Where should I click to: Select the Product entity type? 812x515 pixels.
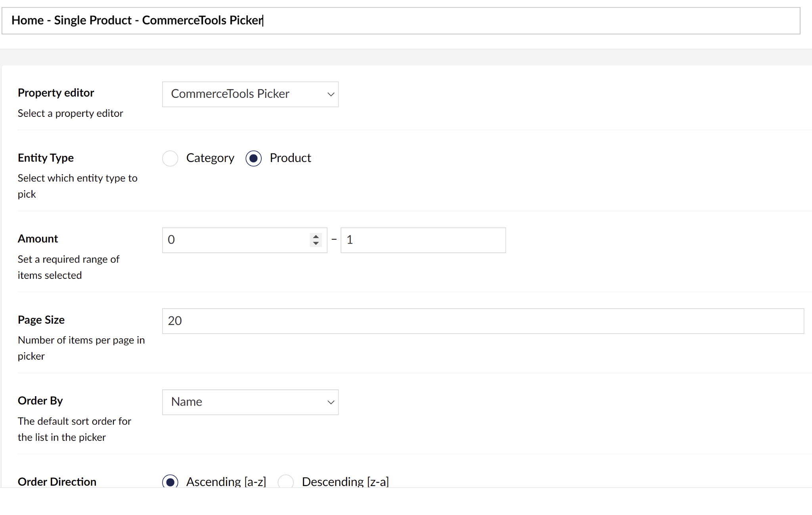pos(253,158)
